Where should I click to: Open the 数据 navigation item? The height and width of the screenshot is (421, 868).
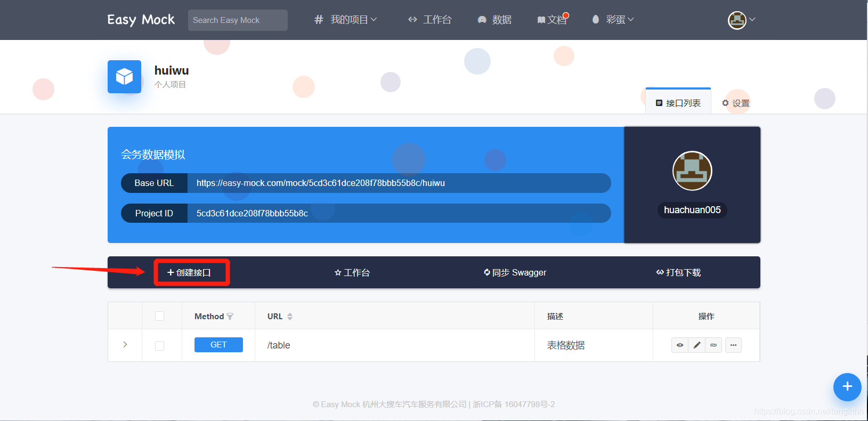[x=494, y=20]
